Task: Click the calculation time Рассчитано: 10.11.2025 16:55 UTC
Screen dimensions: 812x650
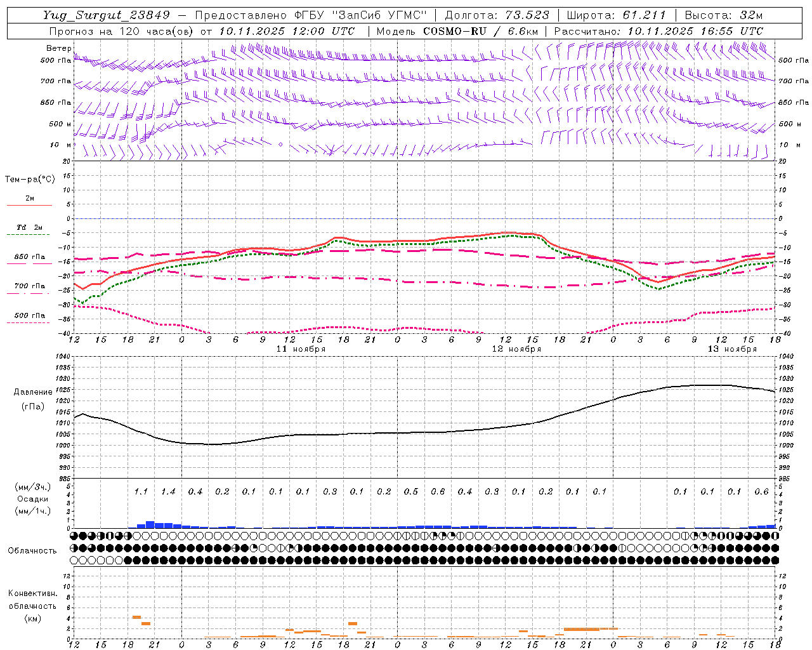Action: coord(658,31)
